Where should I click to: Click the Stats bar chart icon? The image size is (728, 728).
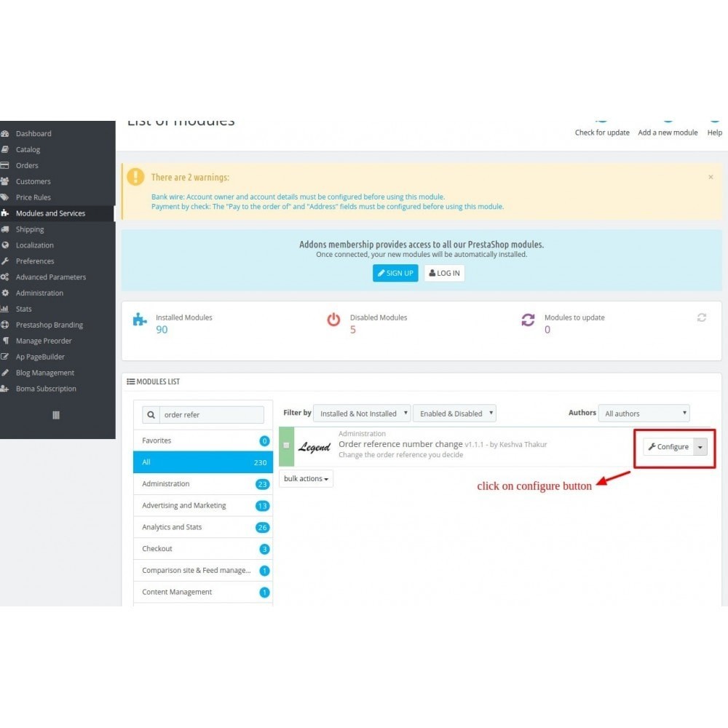point(5,309)
